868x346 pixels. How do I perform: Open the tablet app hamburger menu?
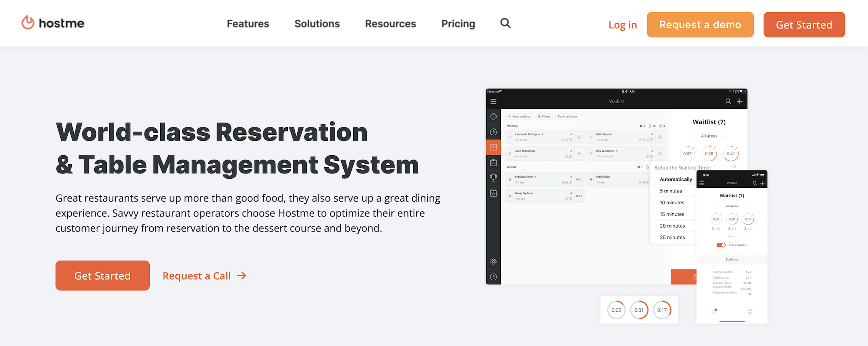(x=493, y=101)
